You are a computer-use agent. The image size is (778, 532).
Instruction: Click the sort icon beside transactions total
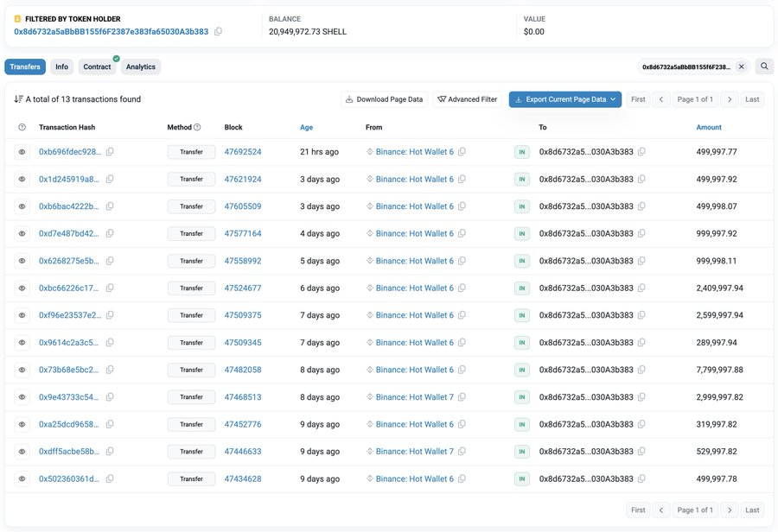click(x=20, y=98)
